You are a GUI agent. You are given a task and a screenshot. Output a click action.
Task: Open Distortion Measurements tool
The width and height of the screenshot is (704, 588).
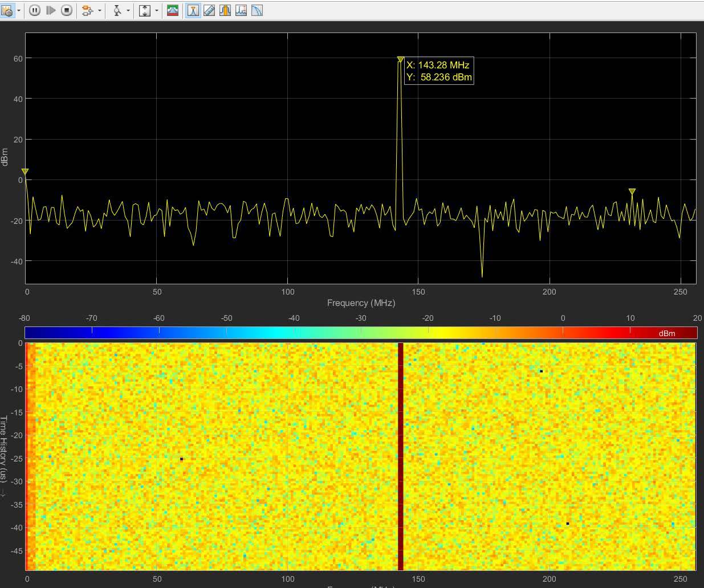241,10
